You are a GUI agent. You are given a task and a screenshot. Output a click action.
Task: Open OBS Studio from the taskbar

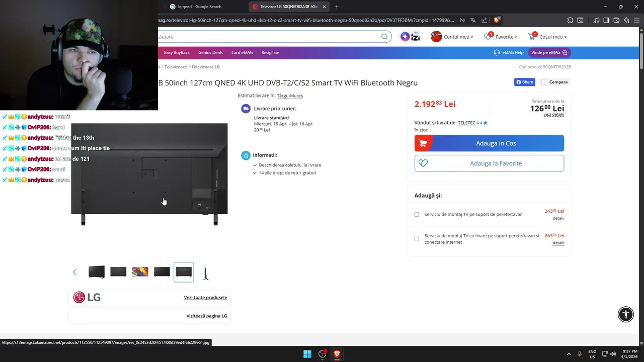click(323, 354)
